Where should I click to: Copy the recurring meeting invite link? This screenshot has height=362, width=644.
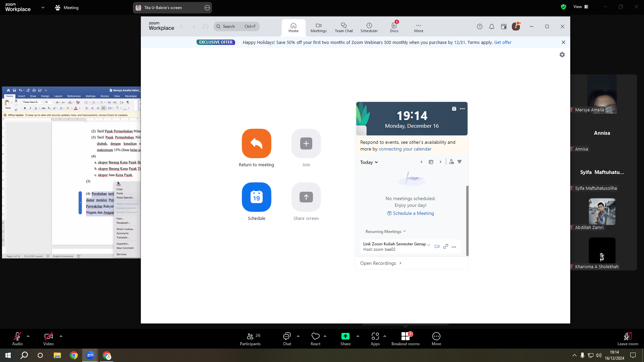[x=446, y=246]
